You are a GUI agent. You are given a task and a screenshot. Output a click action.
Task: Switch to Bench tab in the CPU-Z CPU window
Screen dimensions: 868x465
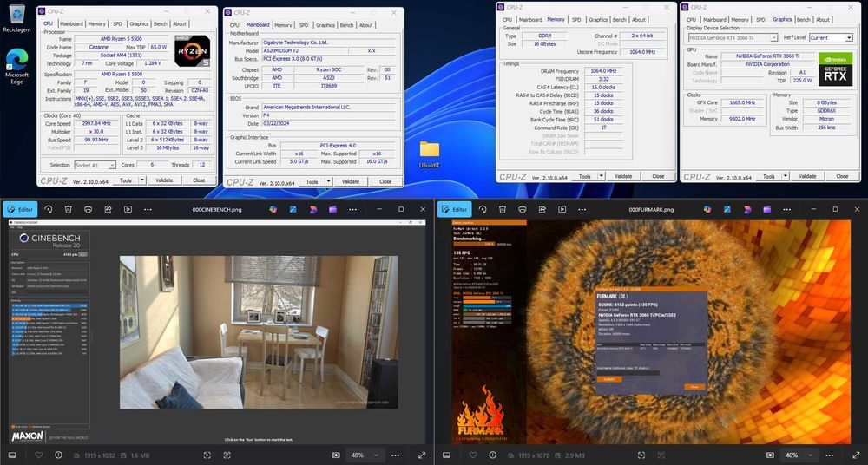pyautogui.click(x=160, y=23)
